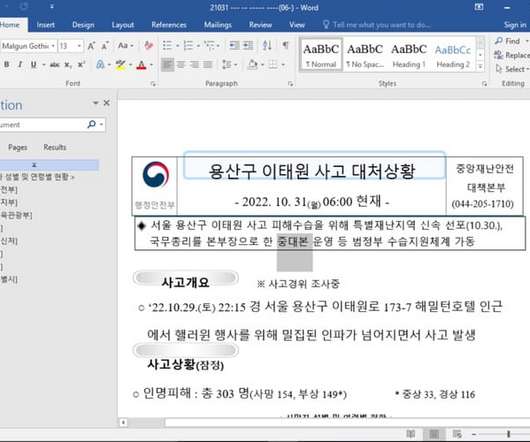Apply the Heading 1 style
530x442 pixels.
click(409, 54)
